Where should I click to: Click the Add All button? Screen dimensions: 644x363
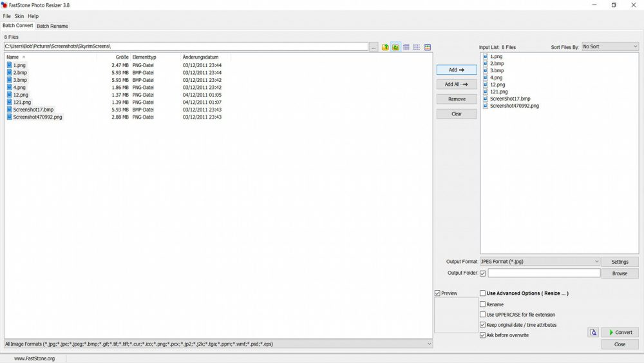coord(457,84)
